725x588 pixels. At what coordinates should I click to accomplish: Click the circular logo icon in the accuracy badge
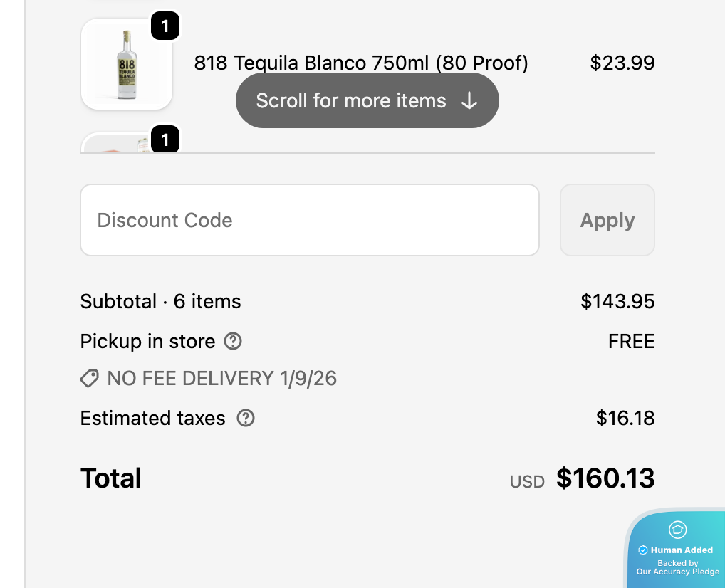point(677,530)
